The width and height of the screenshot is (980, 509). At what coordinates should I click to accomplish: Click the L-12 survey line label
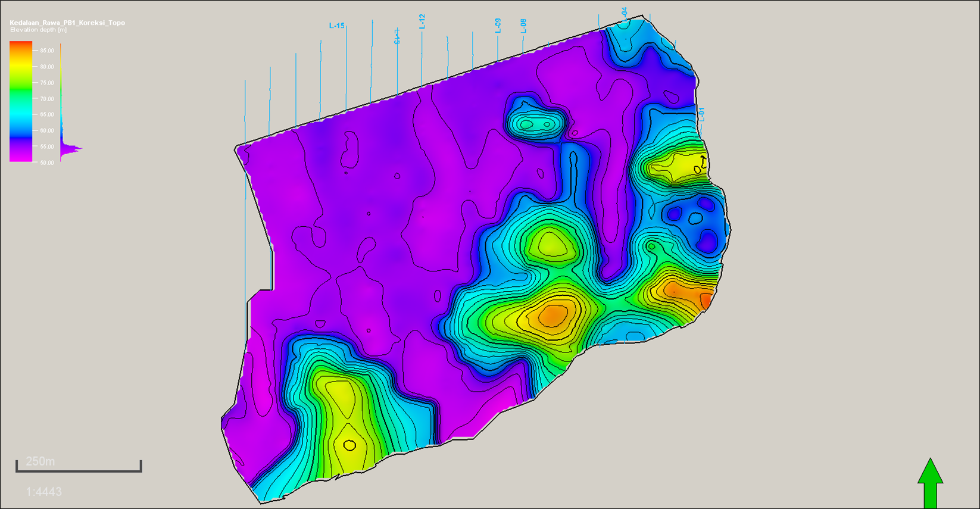[422, 21]
